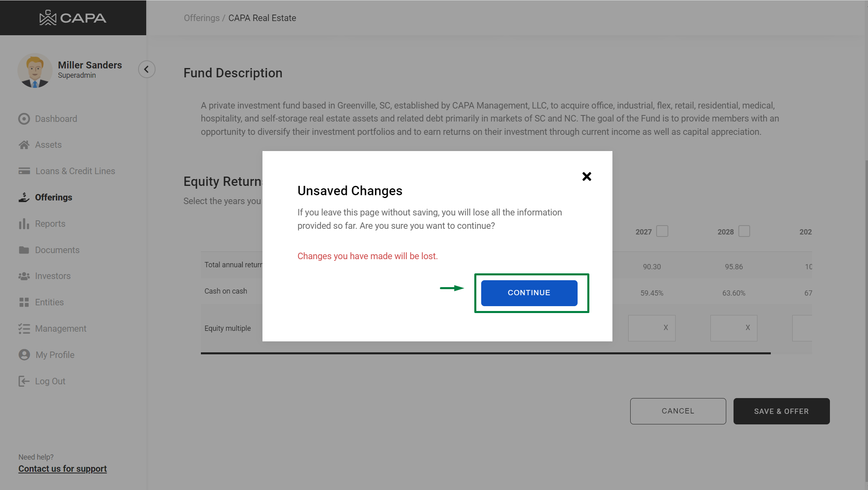This screenshot has height=490, width=868.
Task: Tick the 2028 year checkbox
Action: [x=744, y=231]
